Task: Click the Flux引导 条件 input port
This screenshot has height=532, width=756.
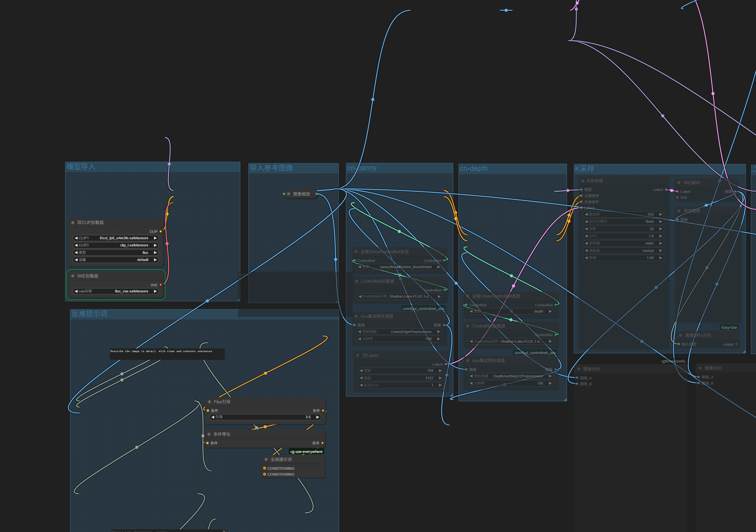Action: (208, 410)
